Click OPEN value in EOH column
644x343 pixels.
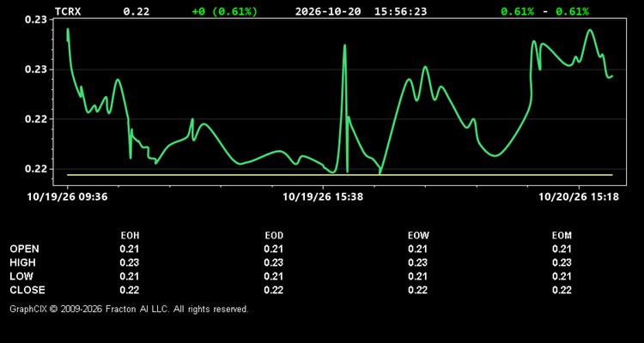130,249
